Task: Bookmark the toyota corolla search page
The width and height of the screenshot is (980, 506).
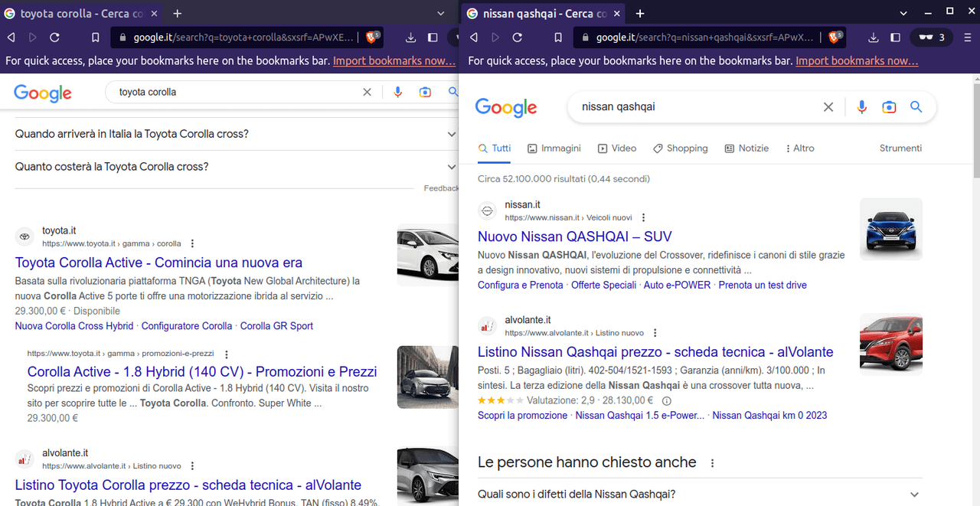Action: [96, 37]
